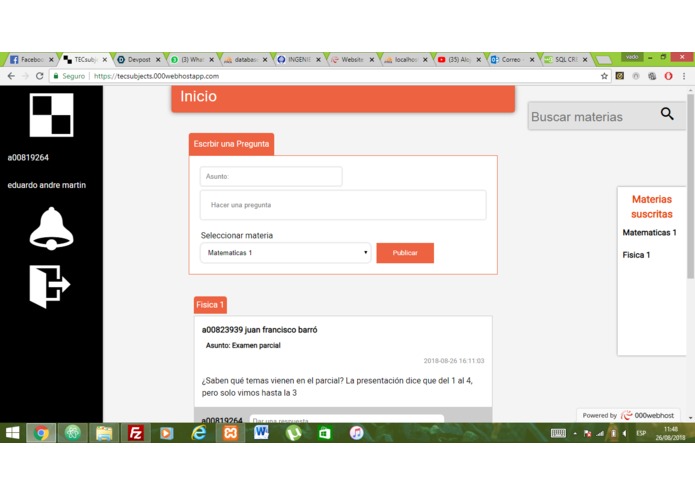Click username a00819264 in sidebar
Image resolution: width=695 pixels, height=494 pixels.
click(x=28, y=158)
